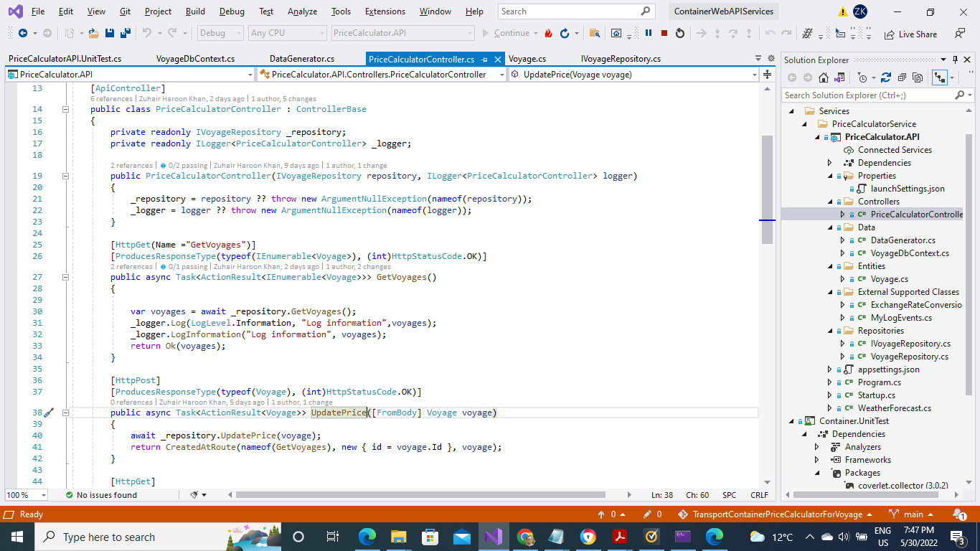Click the Live Share button
Viewport: 980px width, 551px height.
pos(910,34)
